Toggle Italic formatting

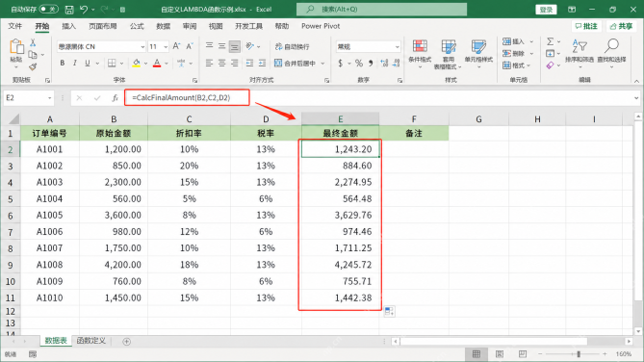tap(75, 64)
